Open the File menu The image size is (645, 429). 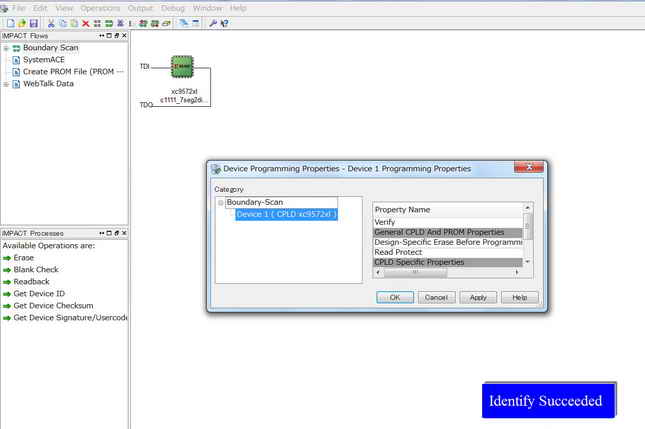19,8
